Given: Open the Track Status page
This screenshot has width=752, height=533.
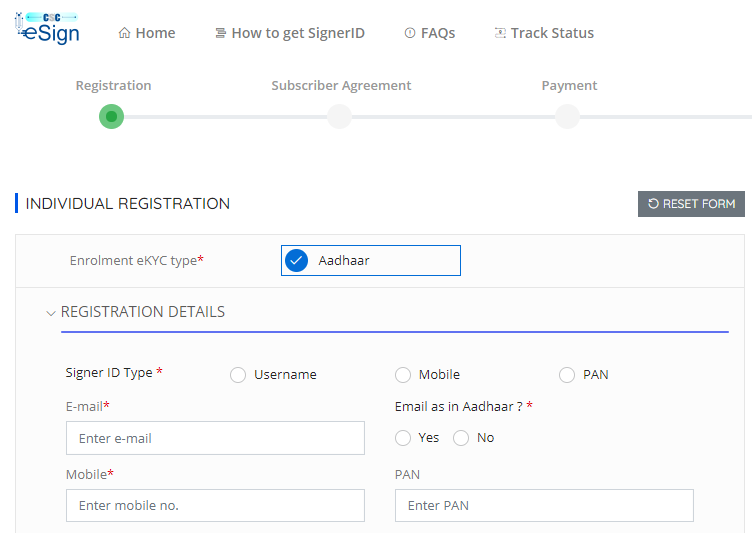Looking at the screenshot, I should click(544, 33).
